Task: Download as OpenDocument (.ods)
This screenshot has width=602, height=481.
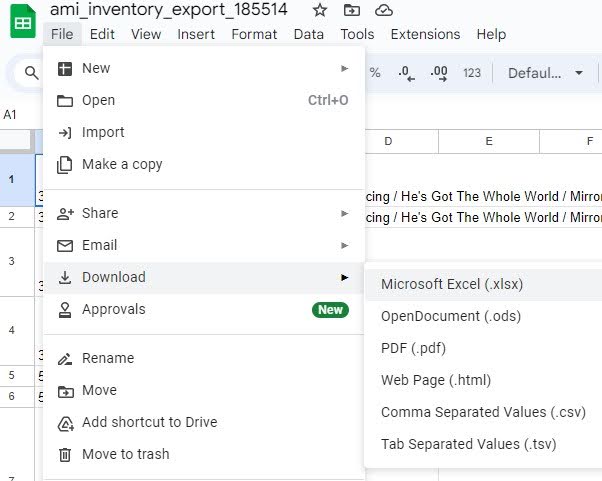Action: coord(484,316)
